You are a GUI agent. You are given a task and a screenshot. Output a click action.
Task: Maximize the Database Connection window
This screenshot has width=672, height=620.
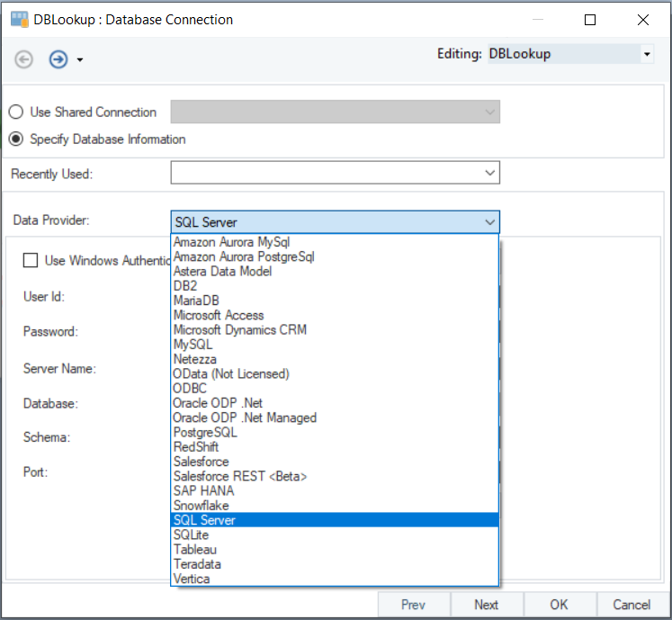coord(590,20)
